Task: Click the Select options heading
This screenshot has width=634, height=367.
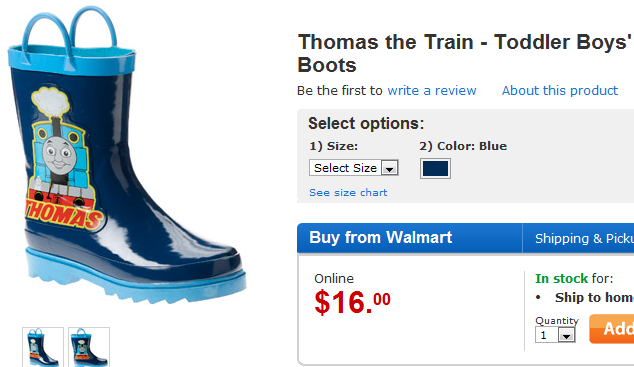Action: (366, 124)
